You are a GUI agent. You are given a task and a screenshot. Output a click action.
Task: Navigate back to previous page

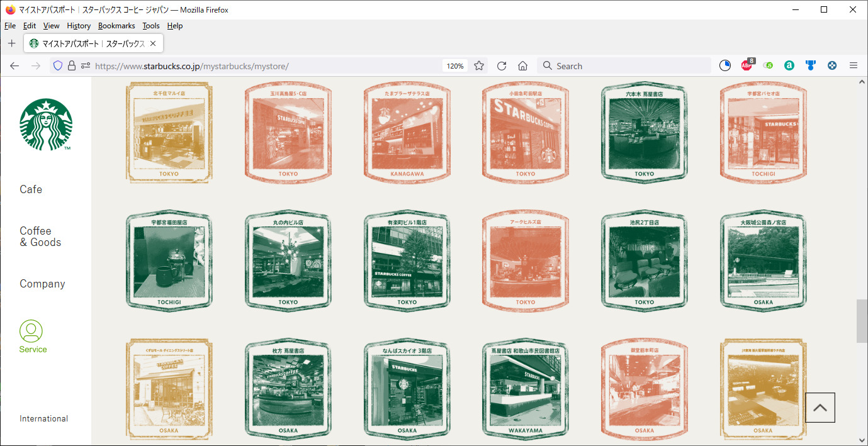tap(14, 66)
